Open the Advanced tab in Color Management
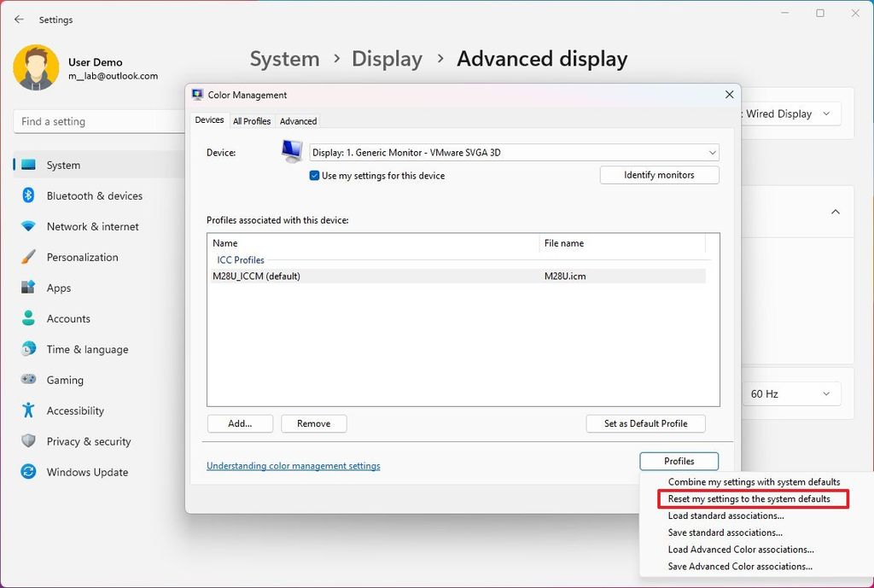The image size is (874, 588). point(298,120)
